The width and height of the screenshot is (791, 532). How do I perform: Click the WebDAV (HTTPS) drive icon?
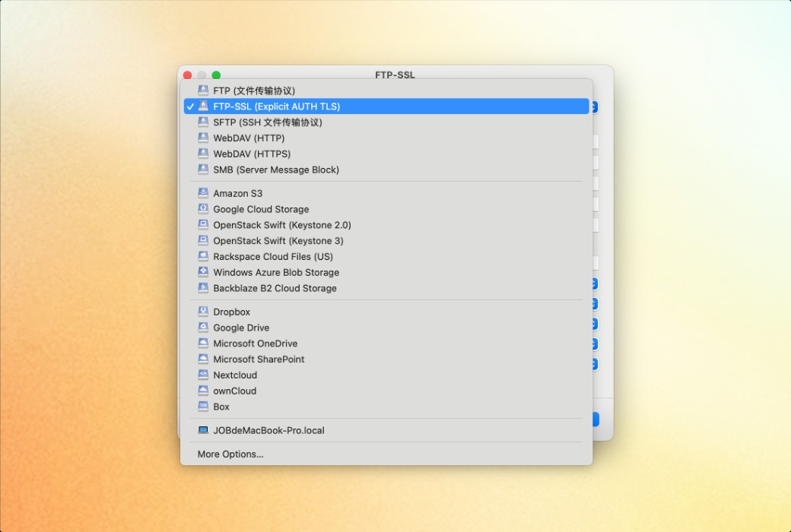(x=203, y=154)
